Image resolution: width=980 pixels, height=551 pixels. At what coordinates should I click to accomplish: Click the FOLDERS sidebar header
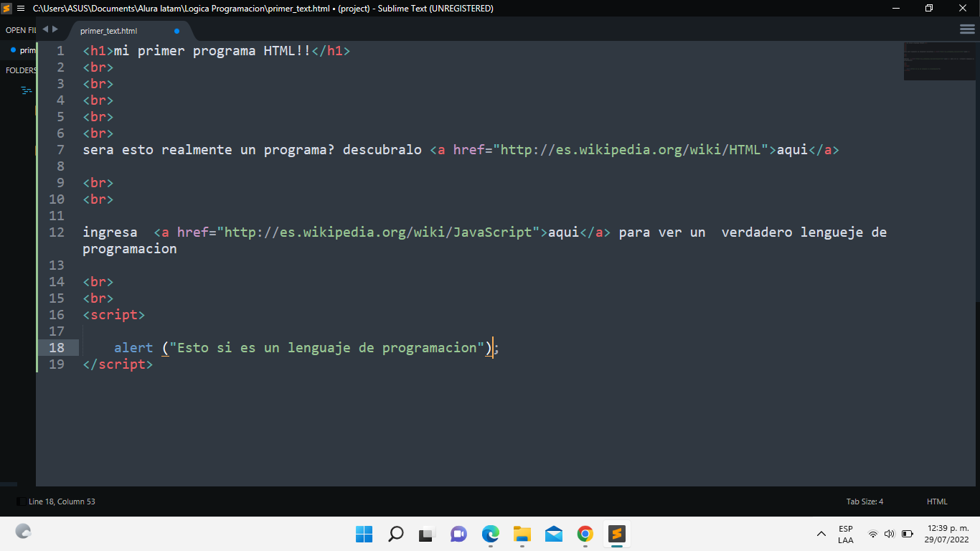pos(21,70)
